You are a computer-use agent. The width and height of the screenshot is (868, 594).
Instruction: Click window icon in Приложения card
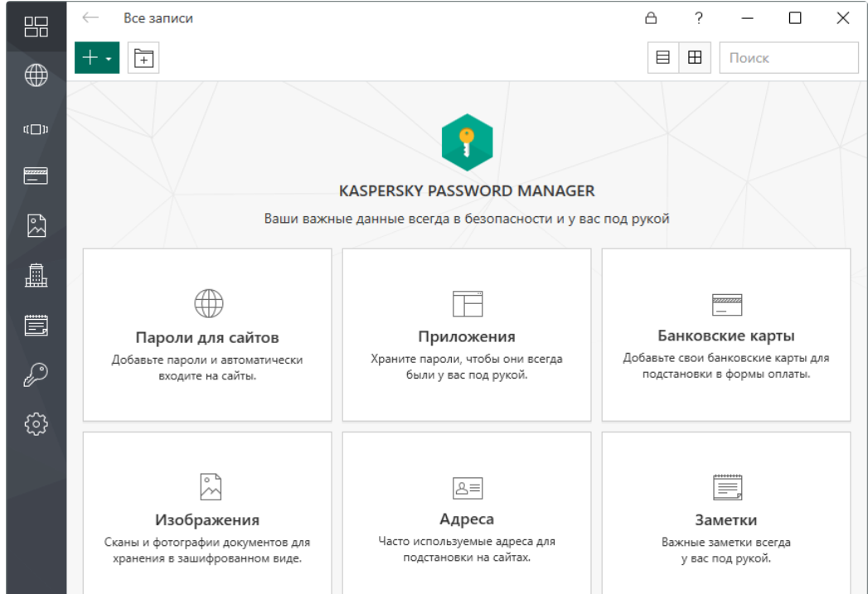point(468,304)
